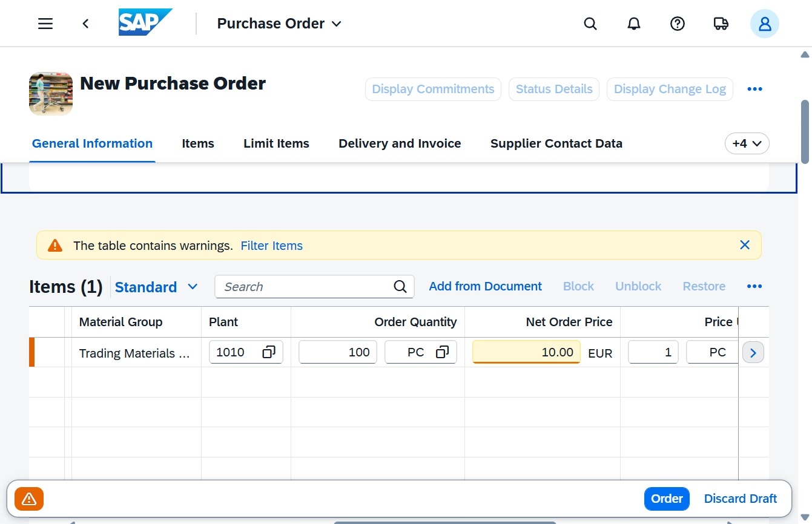Expand the +4 more tabs dropdown
The height and width of the screenshot is (524, 812).
747,144
